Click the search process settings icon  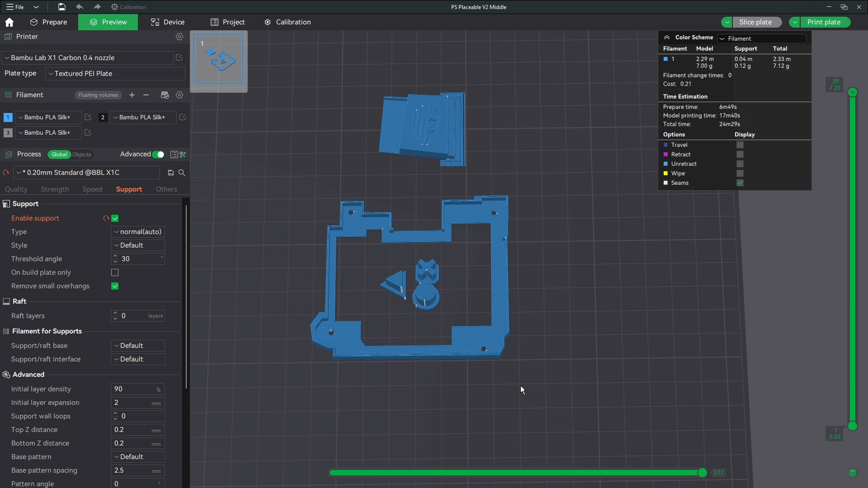(182, 173)
